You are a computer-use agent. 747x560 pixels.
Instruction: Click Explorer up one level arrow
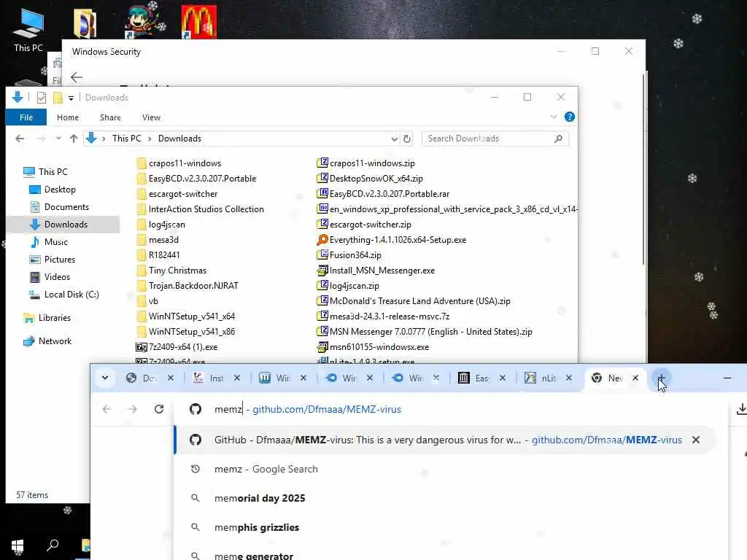(x=74, y=139)
